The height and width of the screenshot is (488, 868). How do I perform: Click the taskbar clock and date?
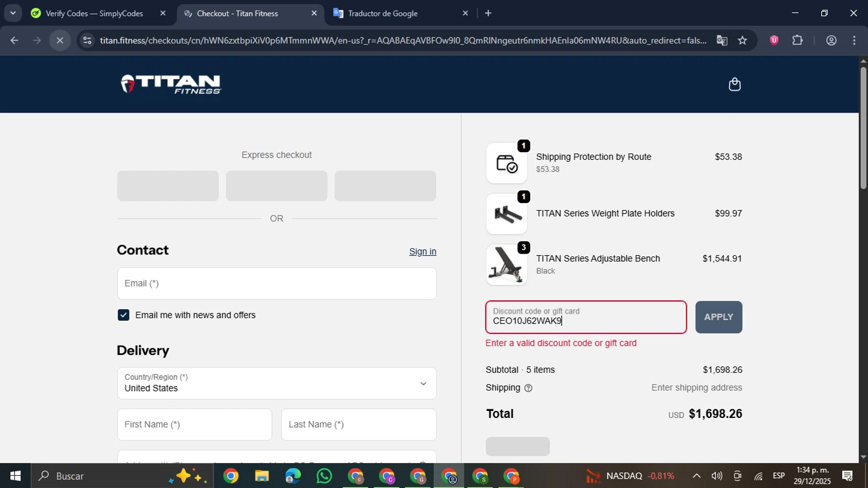pos(812,476)
